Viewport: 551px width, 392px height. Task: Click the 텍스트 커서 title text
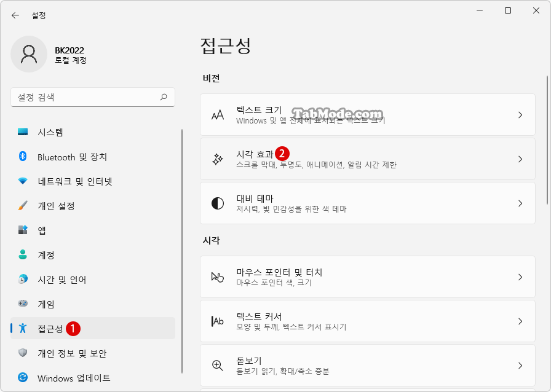[x=259, y=316]
